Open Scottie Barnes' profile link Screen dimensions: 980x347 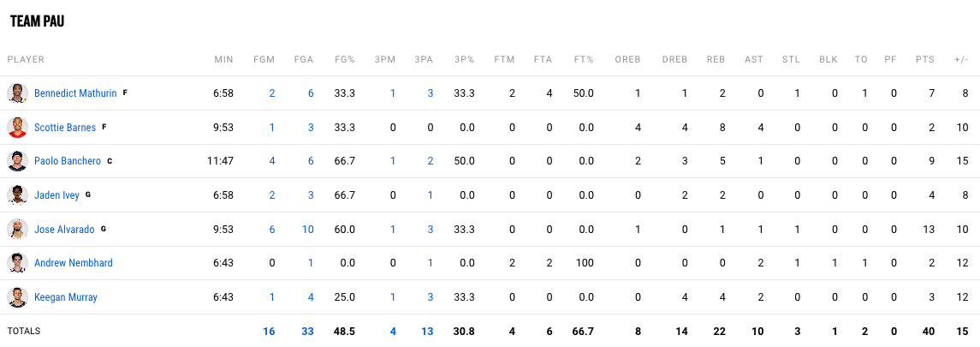coord(65,128)
